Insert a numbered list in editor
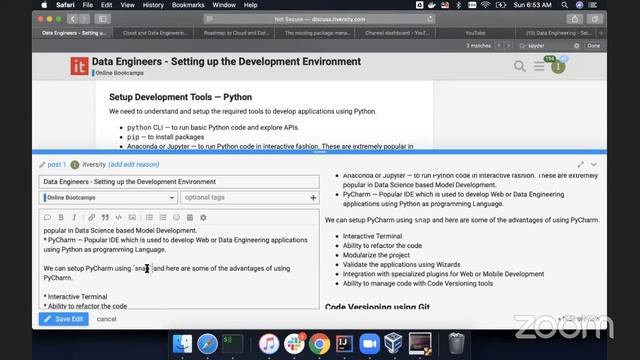The width and height of the screenshot is (640, 360). 163,218
